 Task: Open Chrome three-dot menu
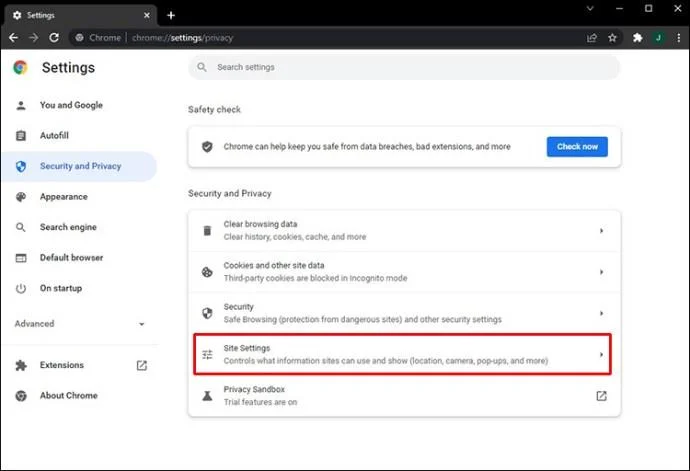click(x=679, y=38)
